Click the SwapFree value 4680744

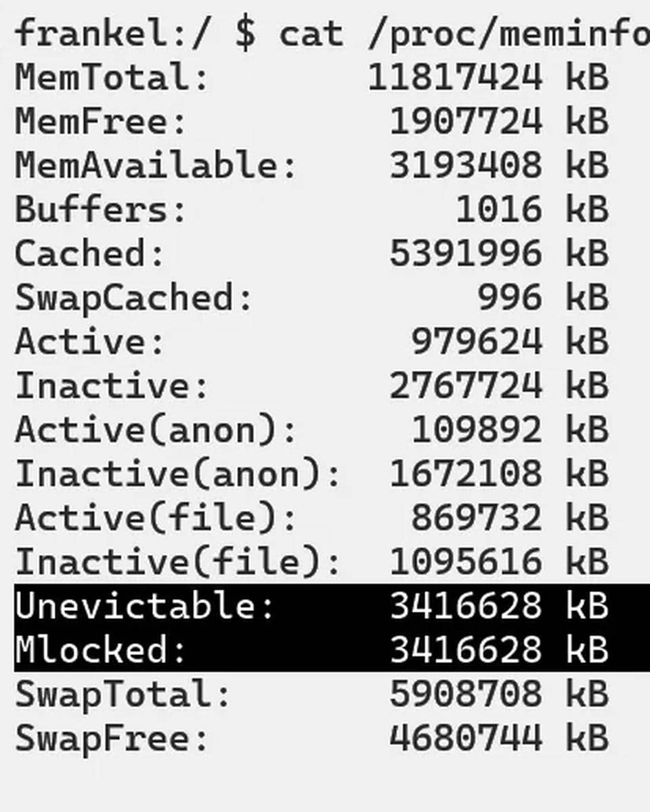[x=466, y=738]
